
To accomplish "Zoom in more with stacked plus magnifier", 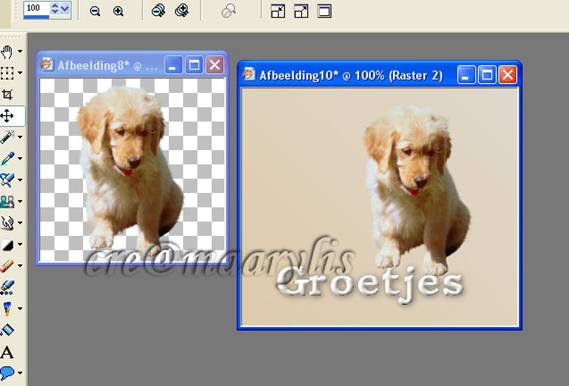I will pos(182,11).
